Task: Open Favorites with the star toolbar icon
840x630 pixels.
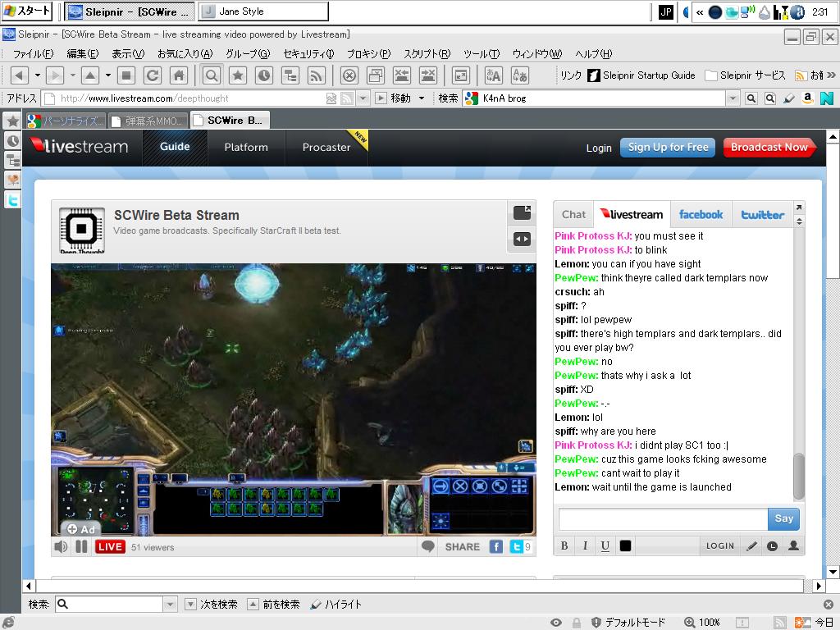Action: (x=238, y=75)
